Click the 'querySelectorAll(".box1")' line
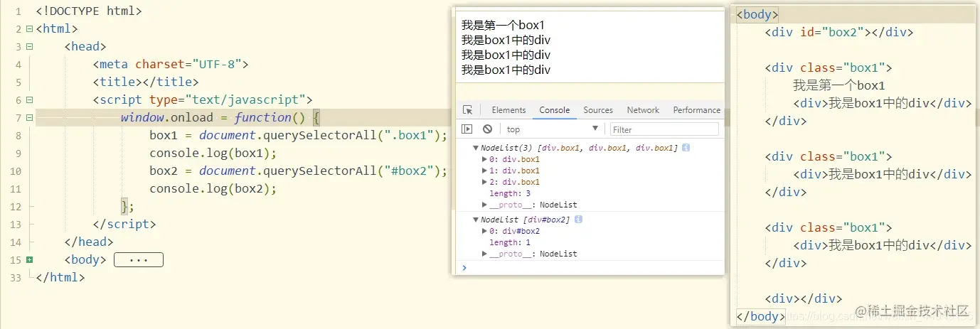Image resolution: width=980 pixels, height=329 pixels. 299,136
